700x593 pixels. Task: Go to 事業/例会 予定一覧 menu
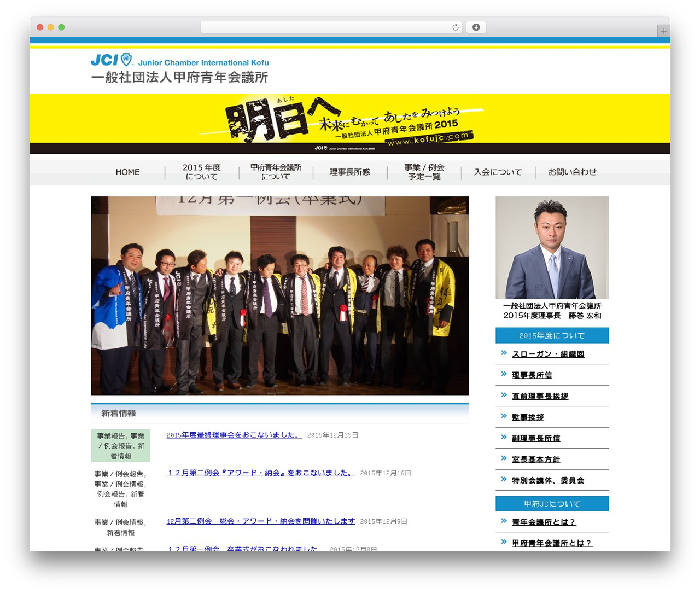point(424,172)
